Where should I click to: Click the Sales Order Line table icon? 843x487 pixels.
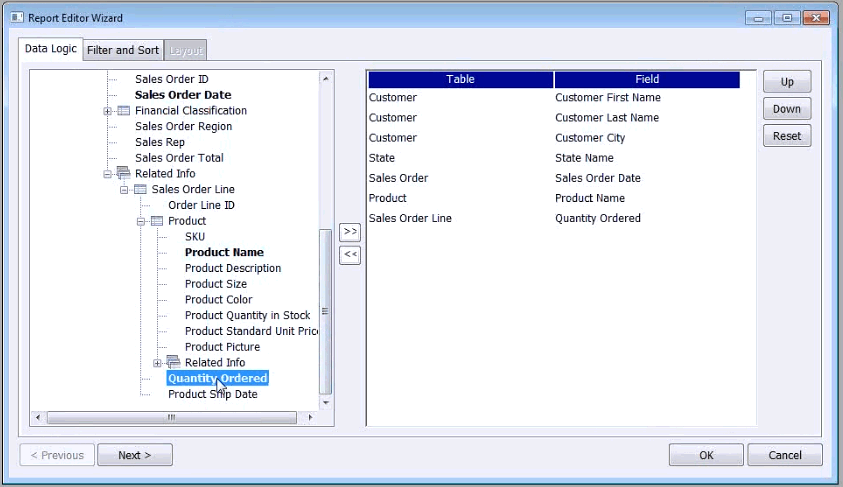tap(140, 189)
